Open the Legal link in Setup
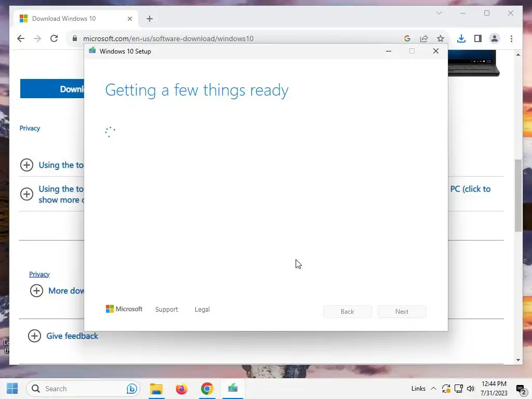 click(x=202, y=310)
